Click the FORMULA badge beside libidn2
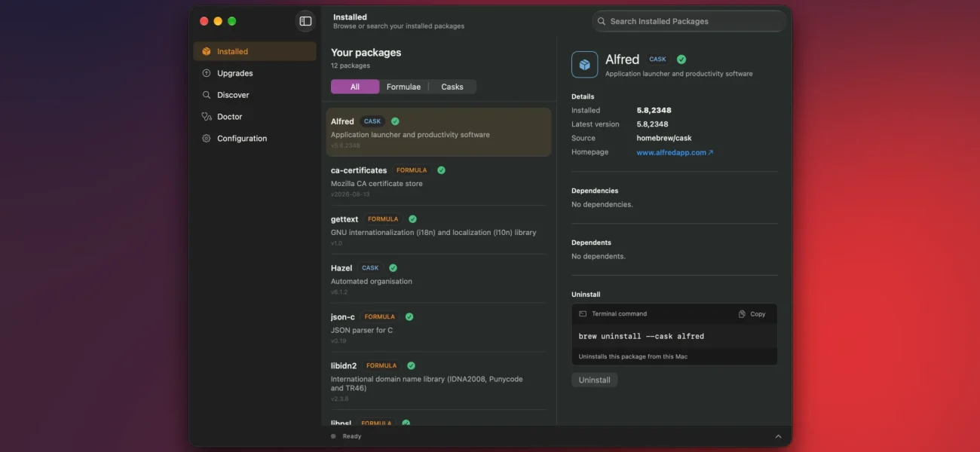This screenshot has height=452, width=980. [x=381, y=366]
